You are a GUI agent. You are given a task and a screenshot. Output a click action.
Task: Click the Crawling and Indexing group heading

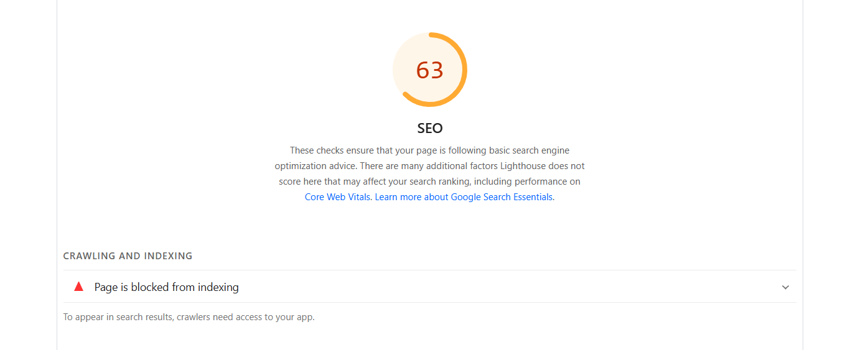tap(128, 256)
